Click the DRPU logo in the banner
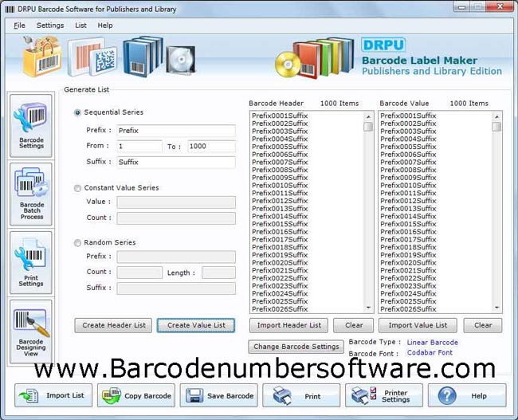The height and width of the screenshot is (420, 518). pyautogui.click(x=383, y=45)
